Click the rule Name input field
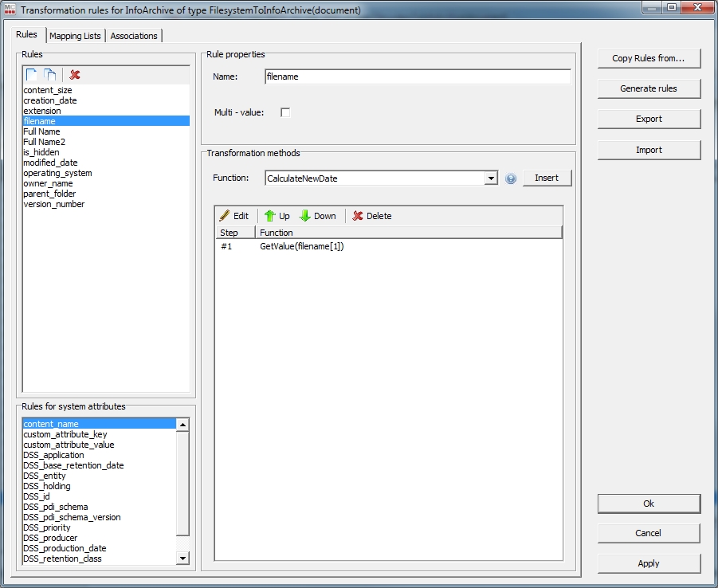This screenshot has width=718, height=588. (x=418, y=77)
